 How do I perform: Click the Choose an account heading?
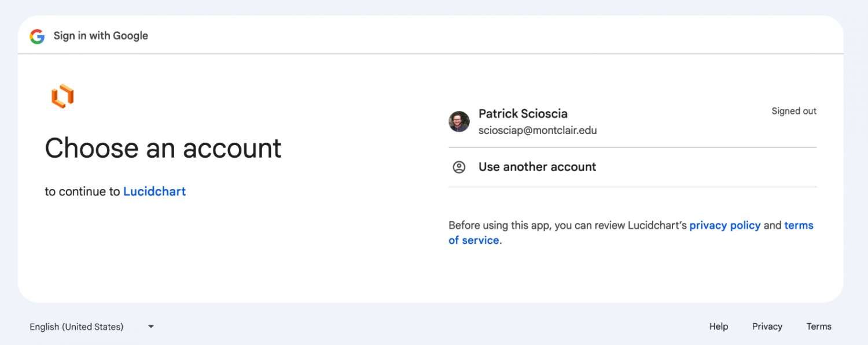click(x=163, y=149)
